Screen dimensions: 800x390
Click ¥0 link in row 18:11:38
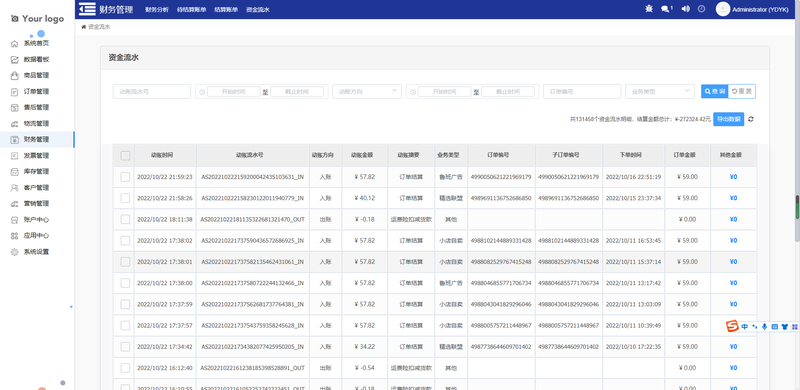tap(733, 220)
